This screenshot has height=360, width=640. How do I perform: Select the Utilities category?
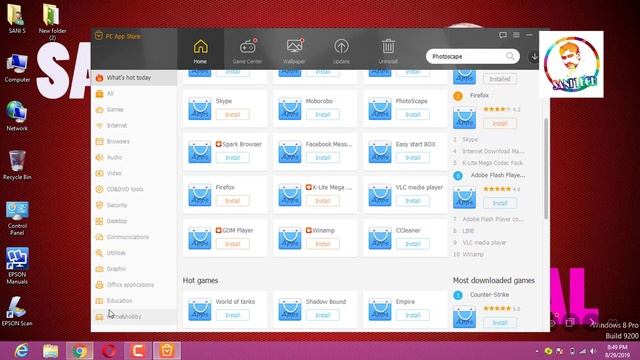[x=134, y=253]
